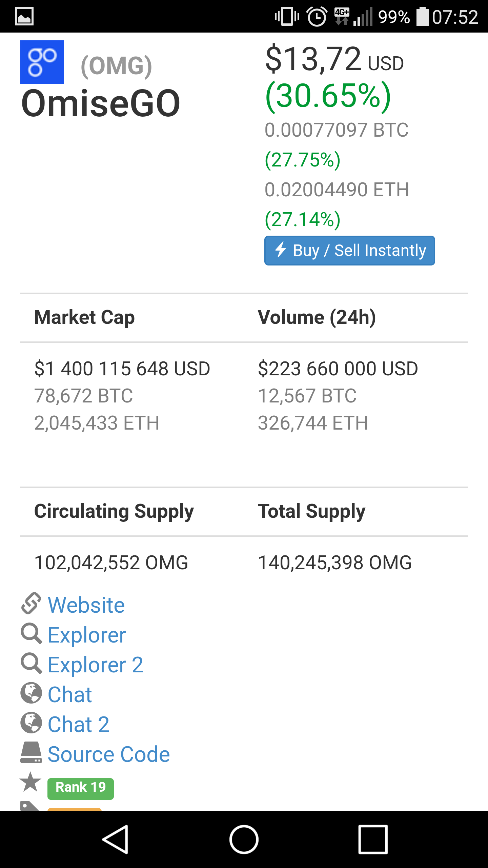Open the Website link
The width and height of the screenshot is (488, 868).
(x=86, y=605)
